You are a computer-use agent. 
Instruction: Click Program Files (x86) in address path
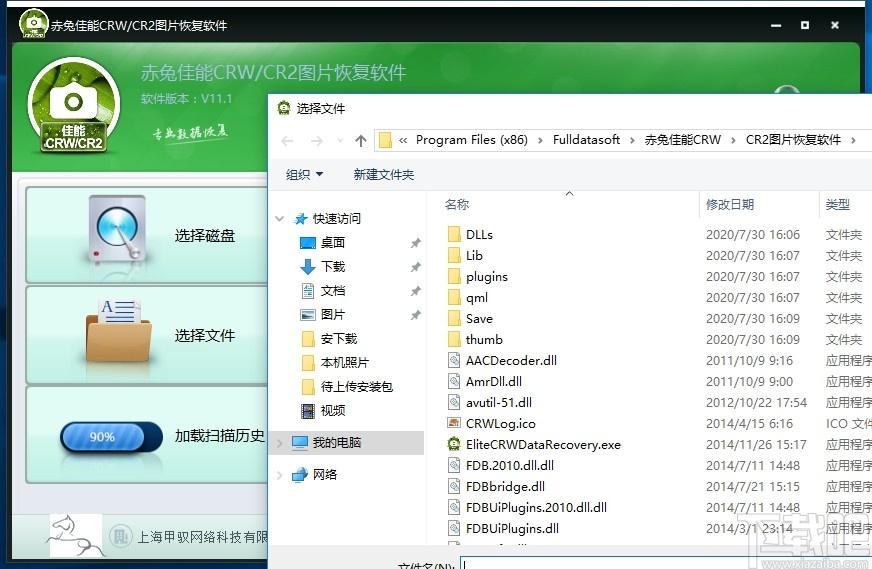[472, 140]
